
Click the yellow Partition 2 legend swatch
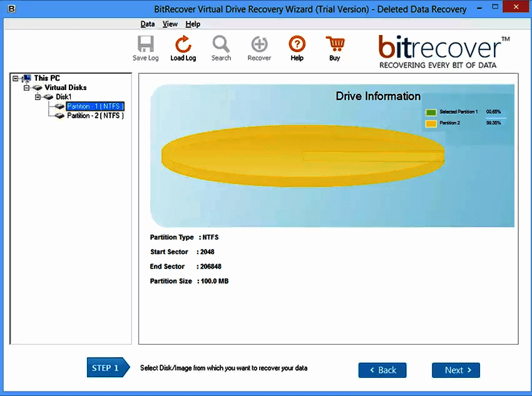pos(431,123)
